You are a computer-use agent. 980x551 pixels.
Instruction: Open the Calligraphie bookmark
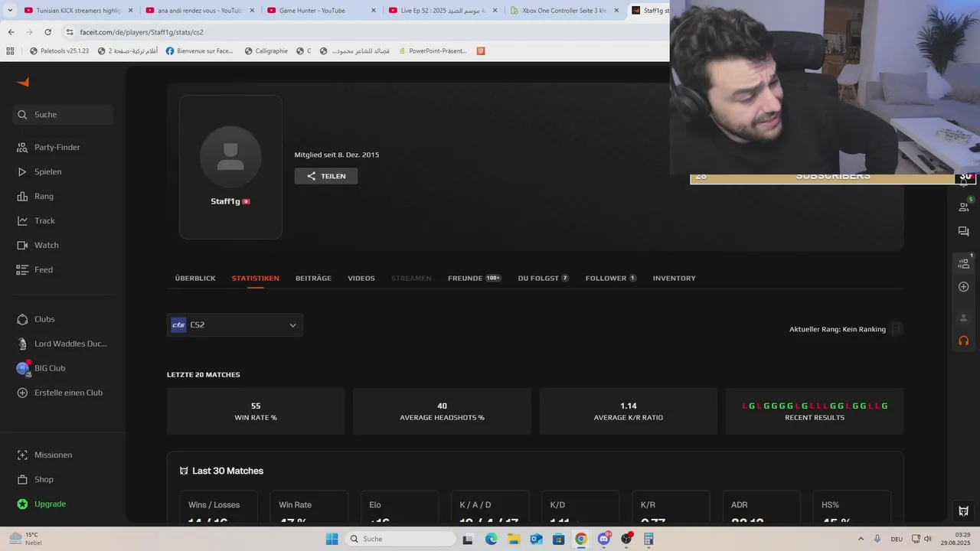(266, 51)
